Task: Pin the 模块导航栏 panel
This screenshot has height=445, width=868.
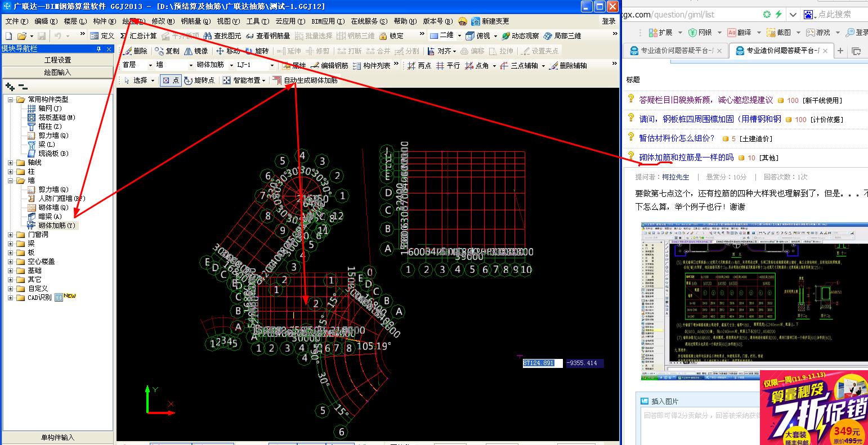Action: click(x=100, y=49)
